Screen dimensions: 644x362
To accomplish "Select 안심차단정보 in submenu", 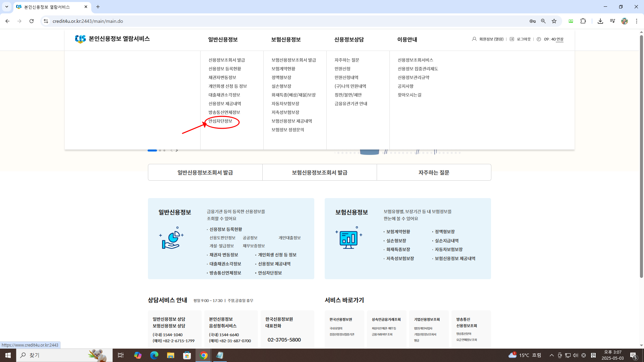I will [x=220, y=121].
